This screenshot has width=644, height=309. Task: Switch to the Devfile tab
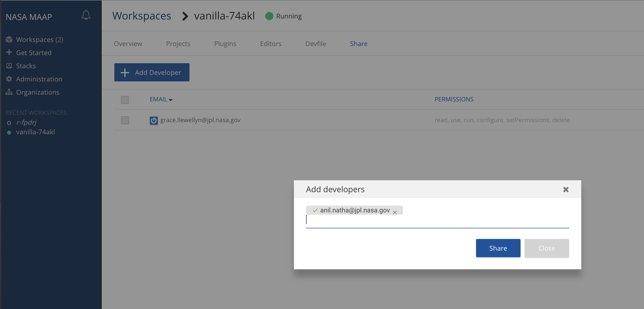[316, 43]
